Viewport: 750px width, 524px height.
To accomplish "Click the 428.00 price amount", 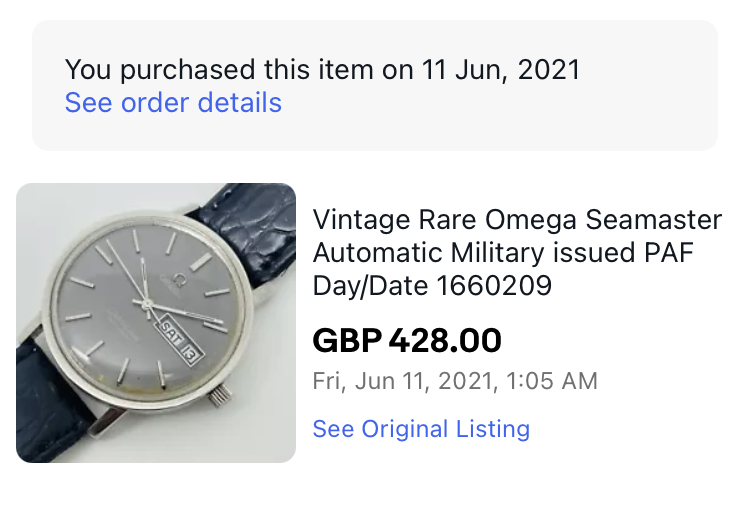I will 444,341.
